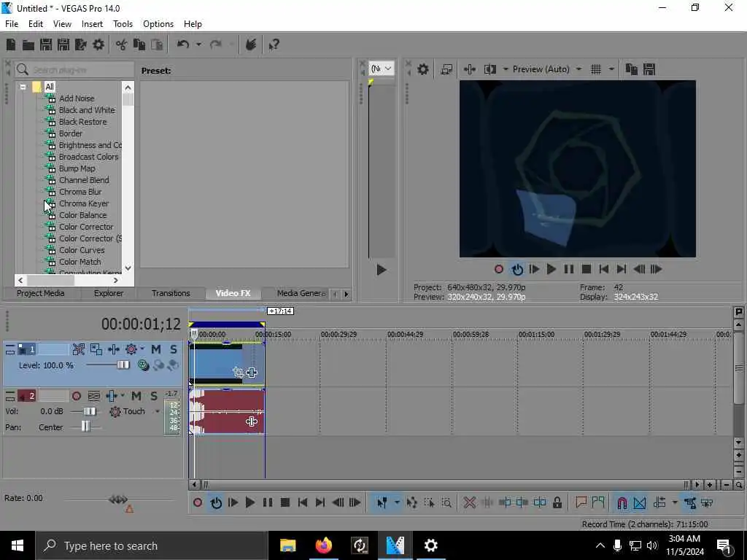747x560 pixels.
Task: Click the Undo arrow icon
Action: [183, 44]
